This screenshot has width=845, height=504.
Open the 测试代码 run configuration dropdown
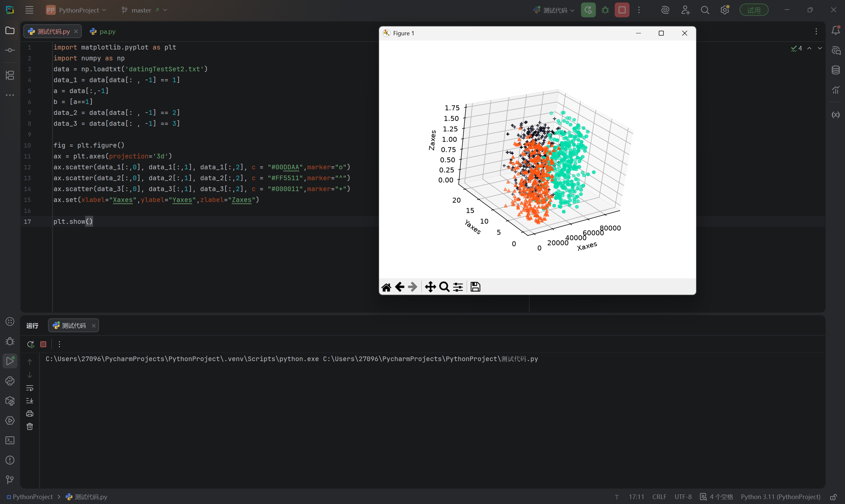(x=553, y=10)
